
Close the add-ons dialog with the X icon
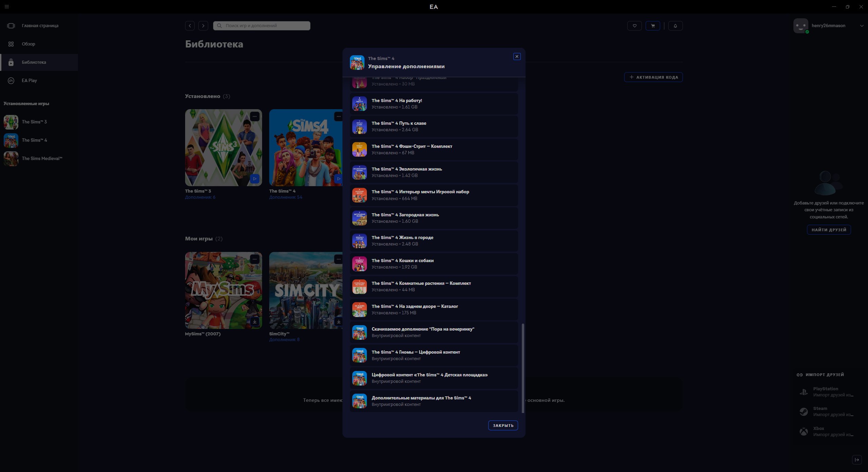[x=517, y=57]
